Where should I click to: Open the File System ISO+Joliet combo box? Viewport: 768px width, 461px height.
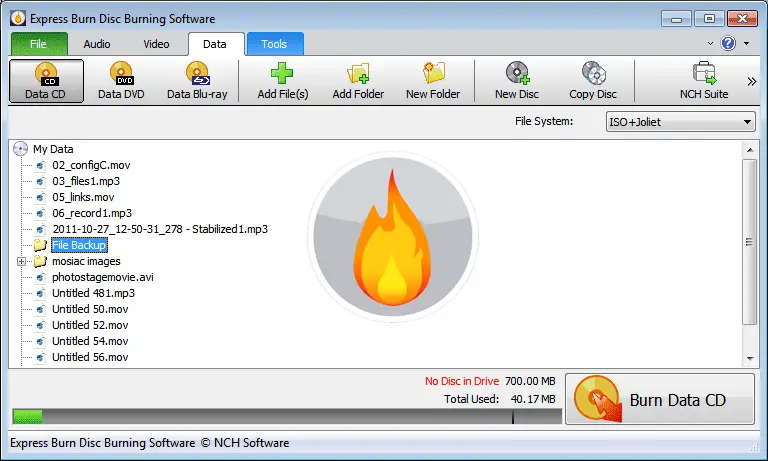click(x=680, y=121)
